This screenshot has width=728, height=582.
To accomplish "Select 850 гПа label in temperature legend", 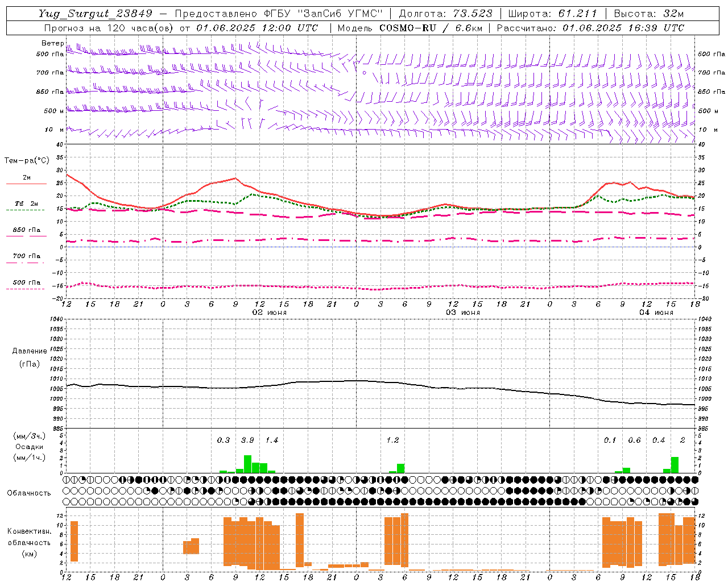I will pos(27,230).
